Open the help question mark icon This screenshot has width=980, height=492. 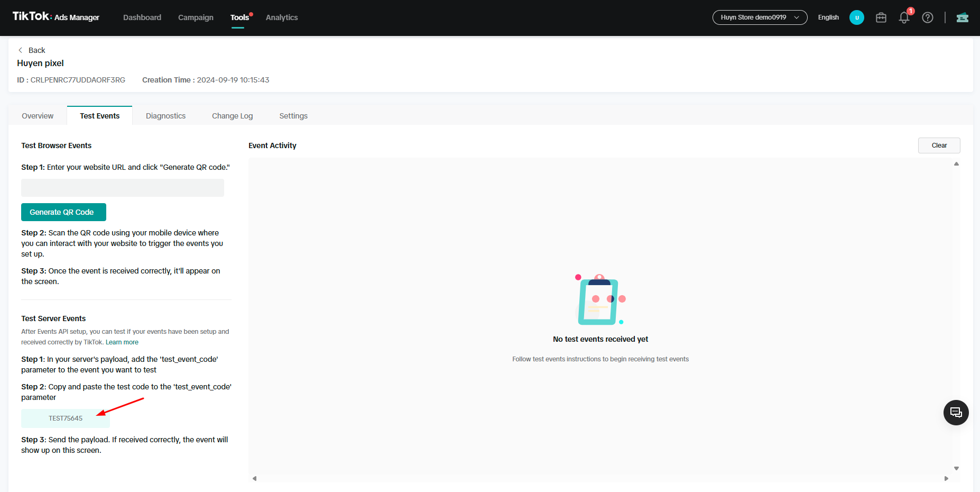(927, 17)
